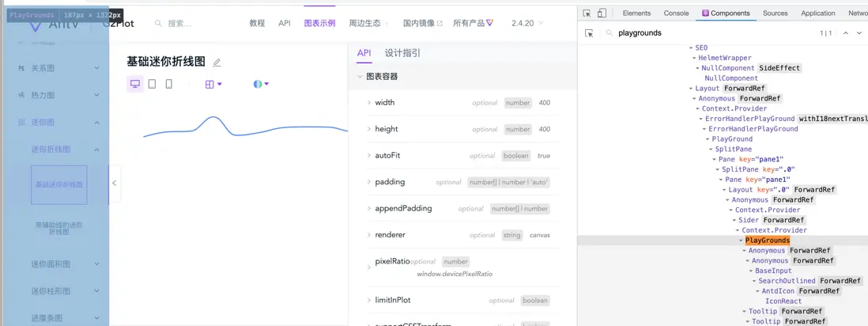This screenshot has width=868, height=326.
Task: Switch to tablet preview mode icon
Action: (152, 84)
